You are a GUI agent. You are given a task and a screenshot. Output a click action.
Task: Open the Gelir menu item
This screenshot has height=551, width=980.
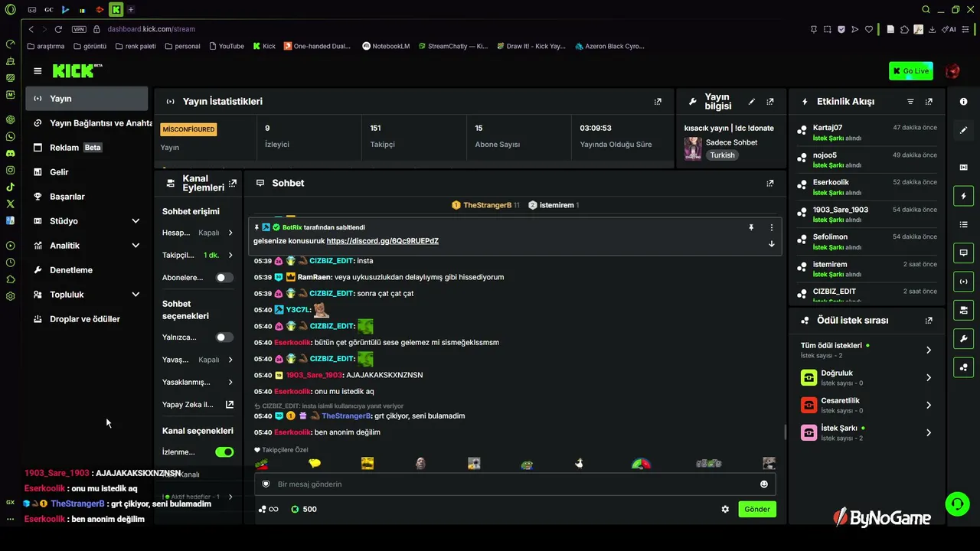click(87, 172)
